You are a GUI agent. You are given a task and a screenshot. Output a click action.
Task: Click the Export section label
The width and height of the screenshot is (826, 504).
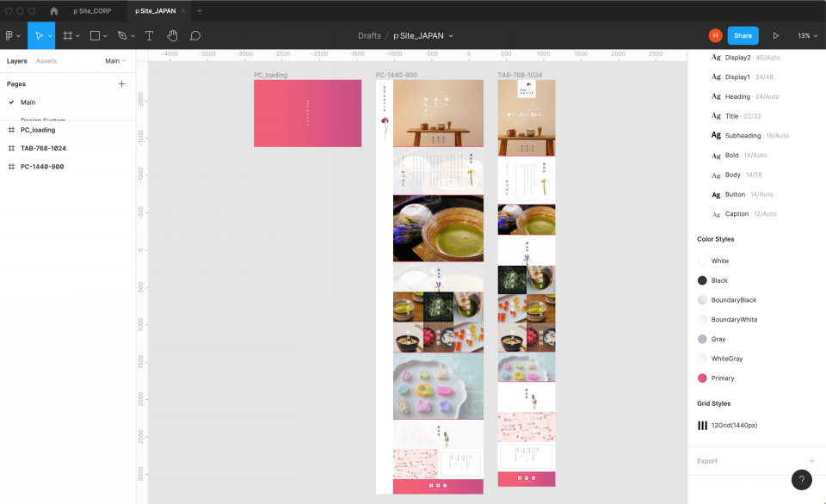[x=707, y=461]
